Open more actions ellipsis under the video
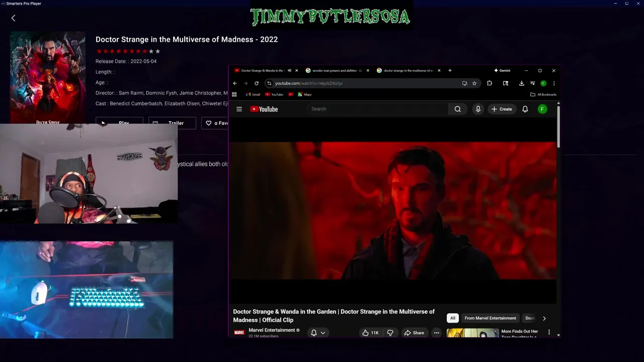 pos(436,333)
